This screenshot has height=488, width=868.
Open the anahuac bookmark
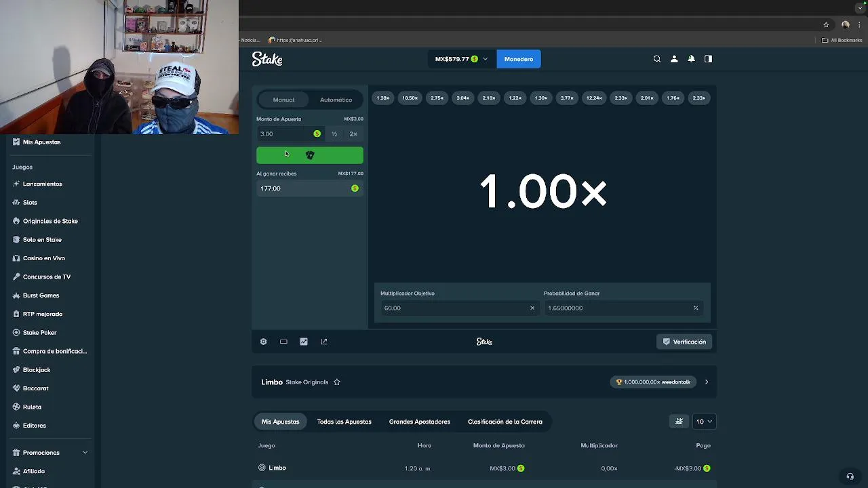295,40
